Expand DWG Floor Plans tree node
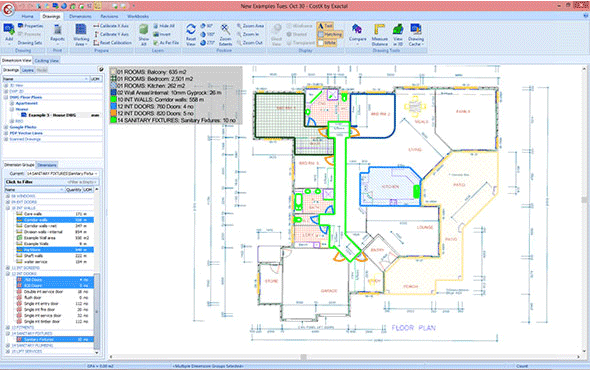Viewport: 590px width, 370px height. 6,97
